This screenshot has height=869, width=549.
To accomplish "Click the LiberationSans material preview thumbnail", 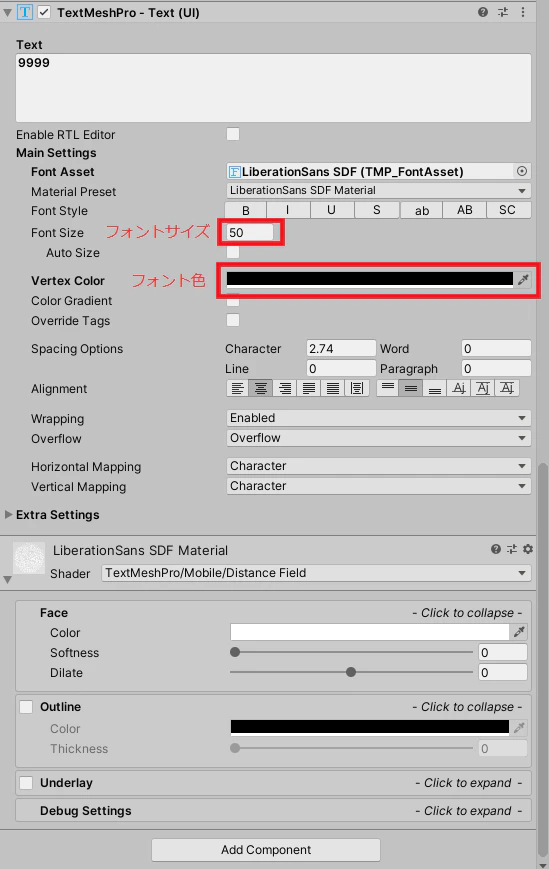I will click(x=29, y=558).
